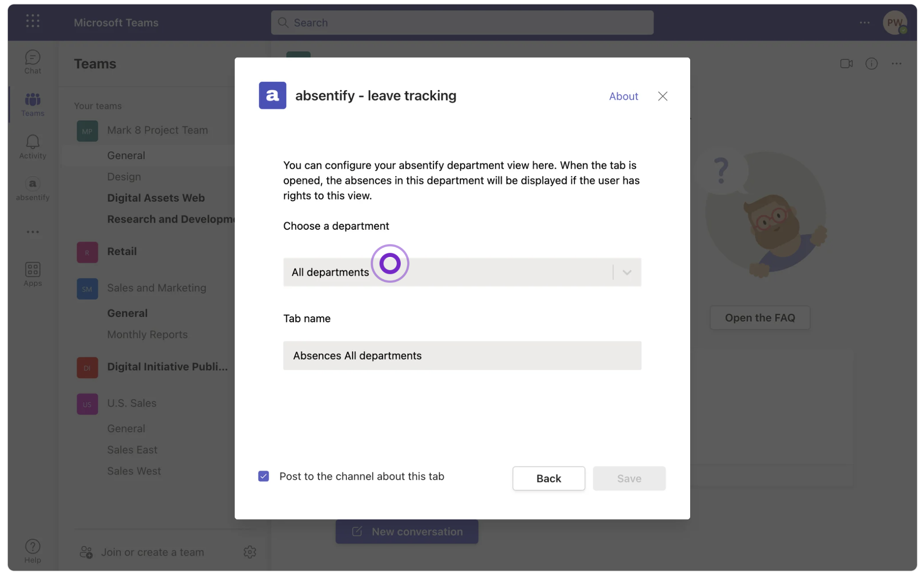Open the Apps store icon
This screenshot has width=924, height=576.
pos(32,274)
